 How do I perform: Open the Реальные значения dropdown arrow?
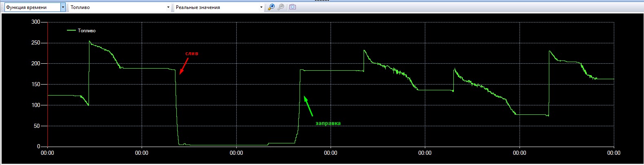coord(261,7)
